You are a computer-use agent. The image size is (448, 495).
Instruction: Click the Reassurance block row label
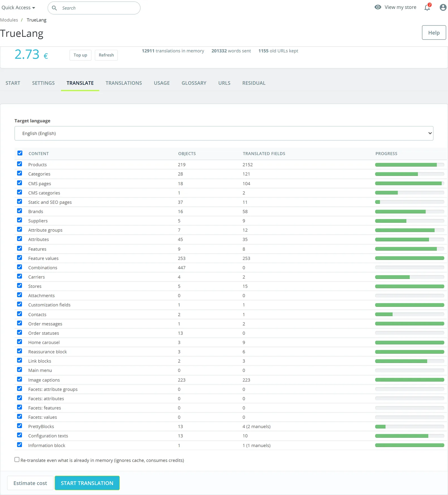48,352
